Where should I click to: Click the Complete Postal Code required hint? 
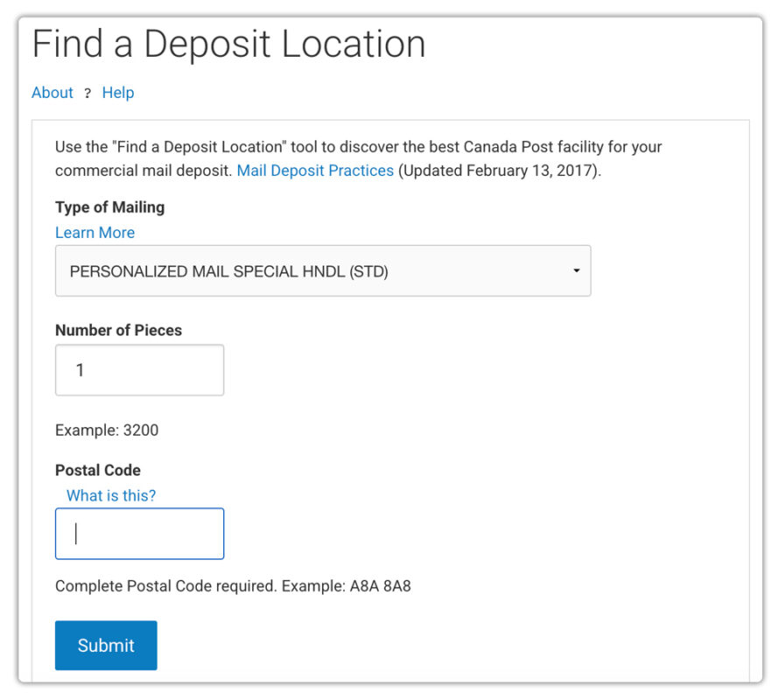(x=233, y=586)
